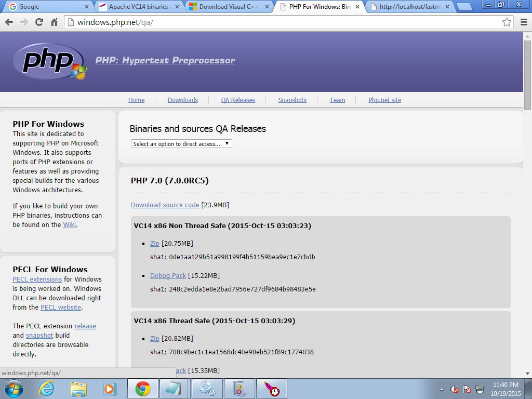Viewport: 532px width, 399px height.
Task: Open the notepad application in the taskbar
Action: 175,389
